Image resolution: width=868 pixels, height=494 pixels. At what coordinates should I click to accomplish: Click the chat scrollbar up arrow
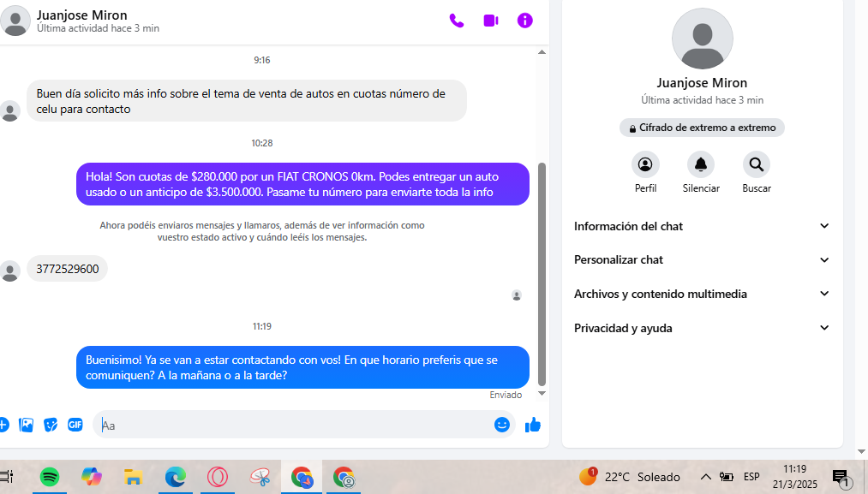click(x=542, y=52)
